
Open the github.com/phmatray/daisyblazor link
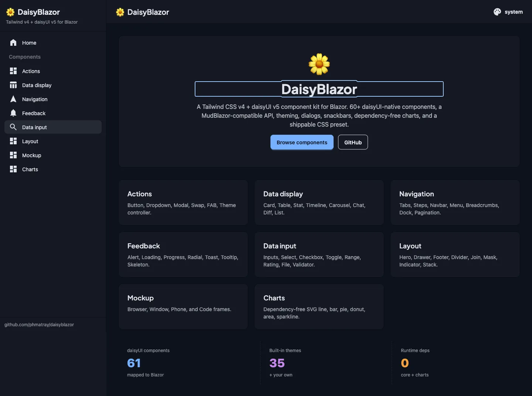click(39, 325)
